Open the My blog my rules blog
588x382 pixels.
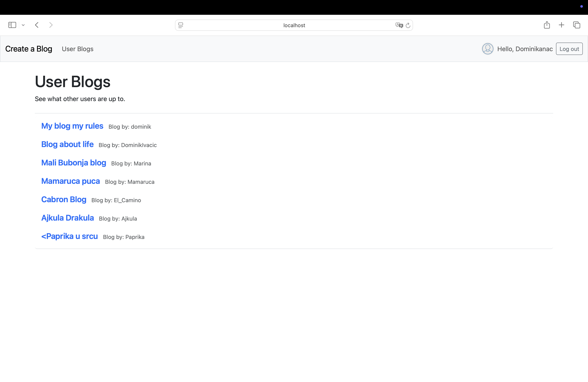pyautogui.click(x=72, y=126)
